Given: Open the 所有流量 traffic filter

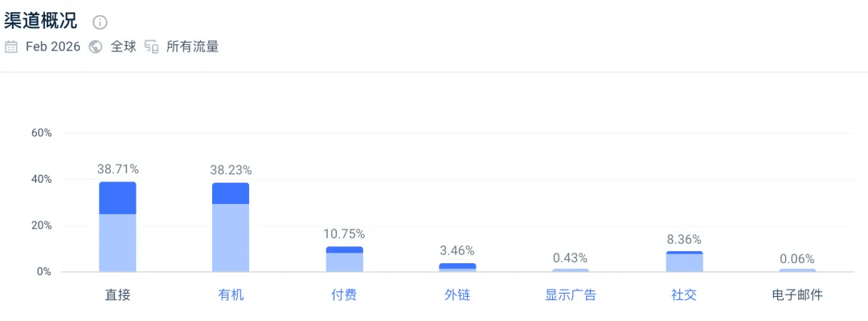Looking at the screenshot, I should 192,47.
